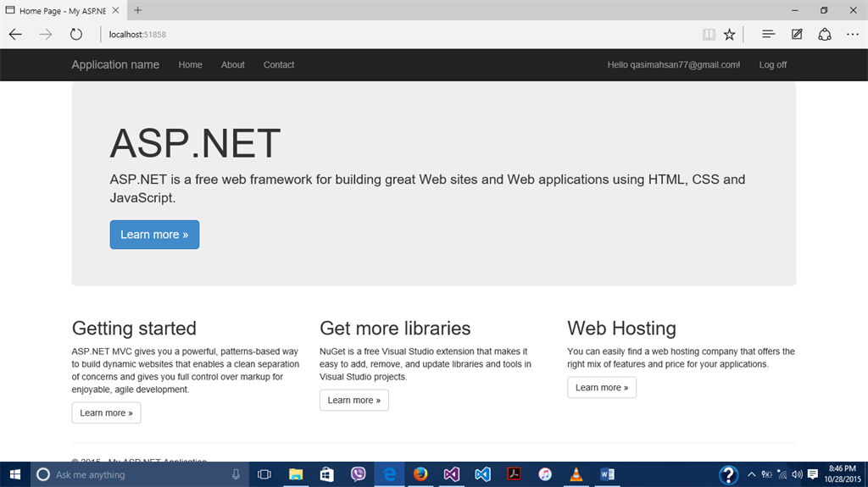Open Adobe Acrobat Reader from the taskbar
The width and height of the screenshot is (868, 487).
click(x=514, y=474)
